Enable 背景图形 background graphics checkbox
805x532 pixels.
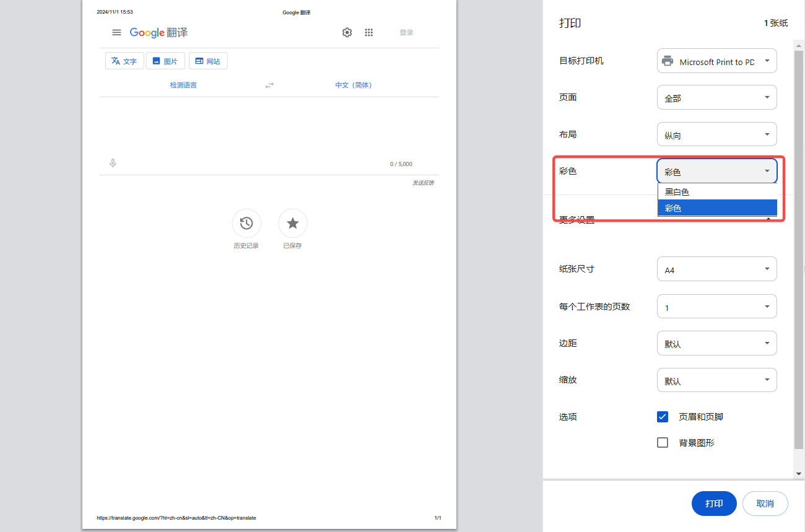coord(663,443)
